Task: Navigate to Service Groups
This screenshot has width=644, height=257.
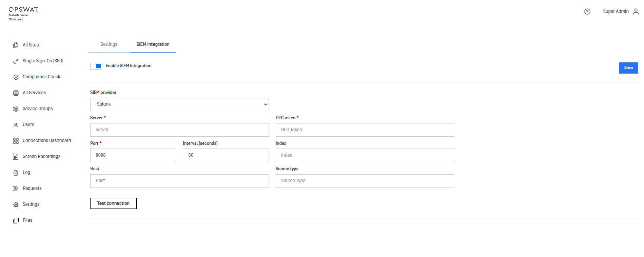Action: 38,108
